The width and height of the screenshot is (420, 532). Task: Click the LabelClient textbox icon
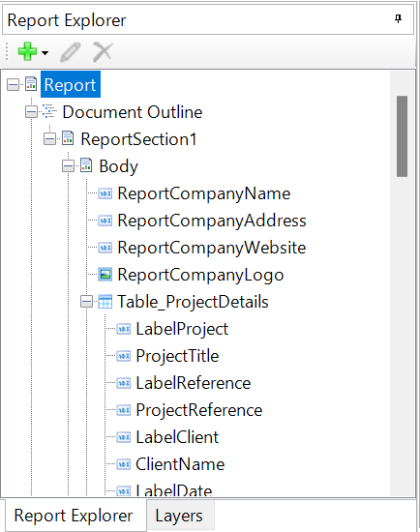[x=123, y=437]
